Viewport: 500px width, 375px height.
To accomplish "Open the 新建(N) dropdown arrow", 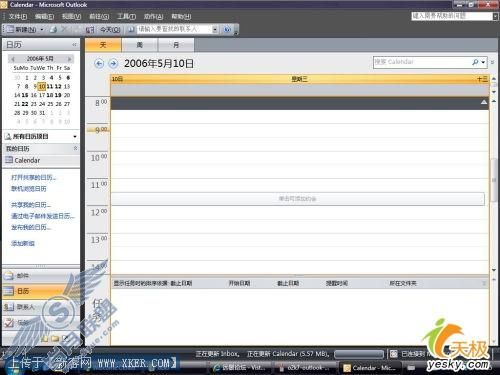I will 42,30.
